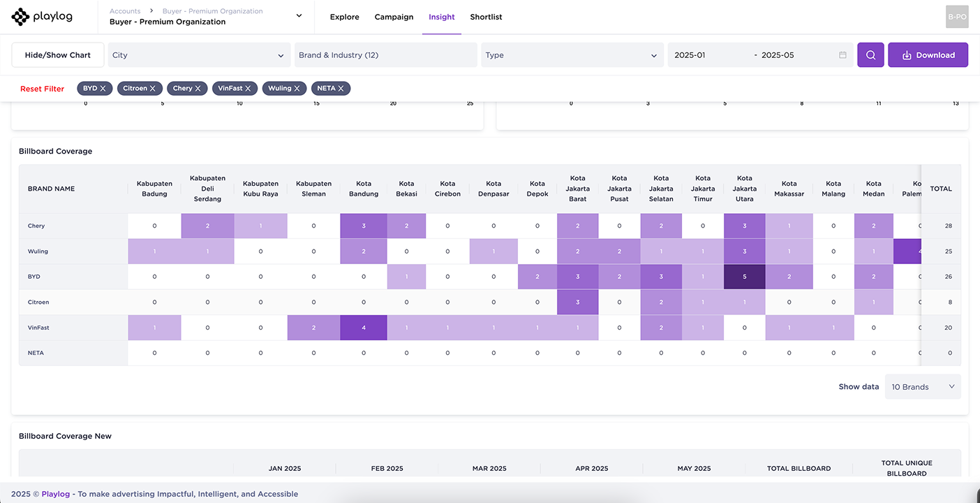980x503 pixels.
Task: Expand the Buyer organization account switcher
Action: (x=299, y=16)
